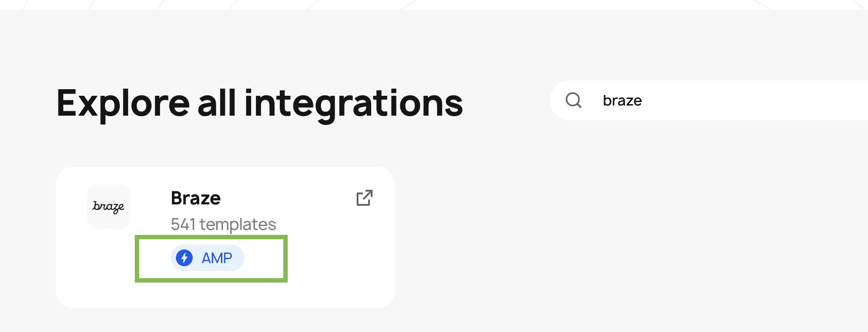This screenshot has width=868, height=332.
Task: Click the rounded Braze logo tile
Action: pos(108,206)
